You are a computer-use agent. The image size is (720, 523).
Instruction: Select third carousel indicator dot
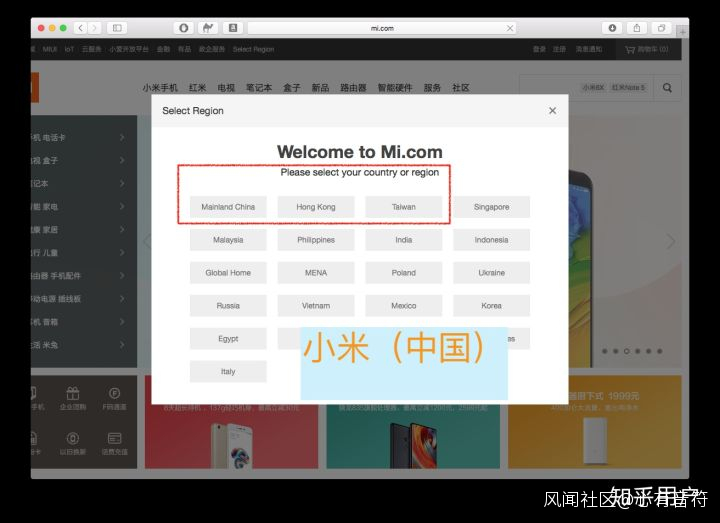626,351
